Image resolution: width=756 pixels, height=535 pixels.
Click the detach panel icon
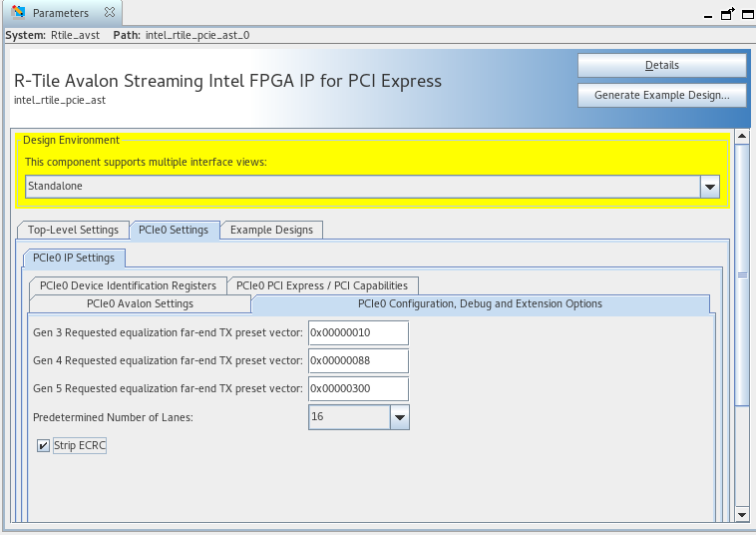(x=728, y=12)
